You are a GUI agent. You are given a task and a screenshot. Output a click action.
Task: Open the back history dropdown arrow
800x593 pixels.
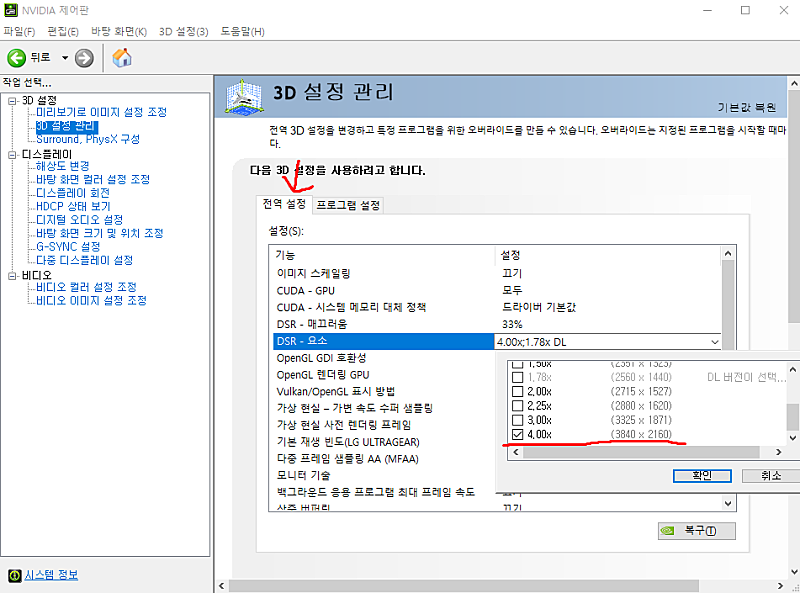(x=65, y=58)
